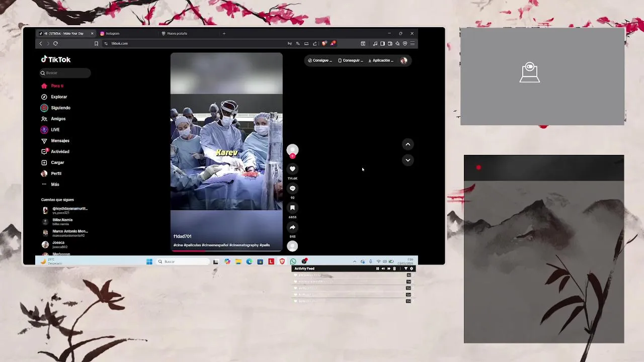
Task: Click the video progress bar
Action: 226,250
